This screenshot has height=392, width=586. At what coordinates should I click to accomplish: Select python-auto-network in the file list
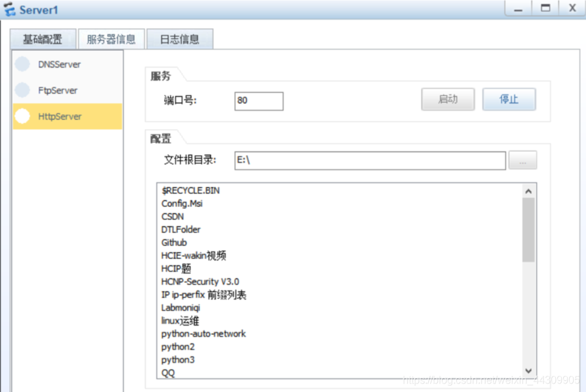coord(203,334)
